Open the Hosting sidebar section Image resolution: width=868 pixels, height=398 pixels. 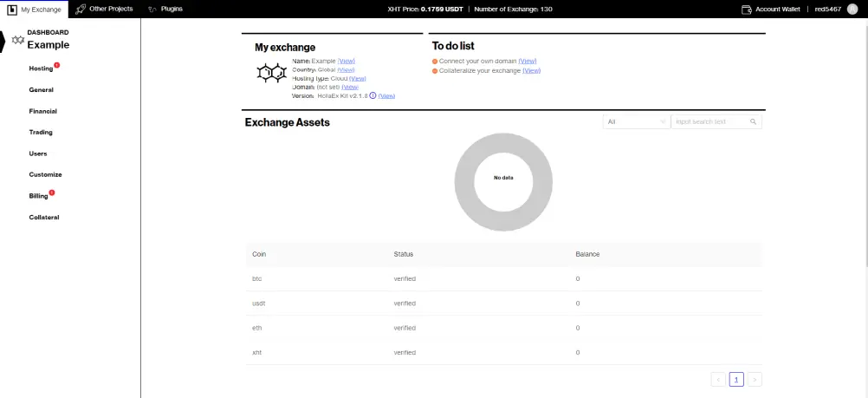[x=41, y=69]
